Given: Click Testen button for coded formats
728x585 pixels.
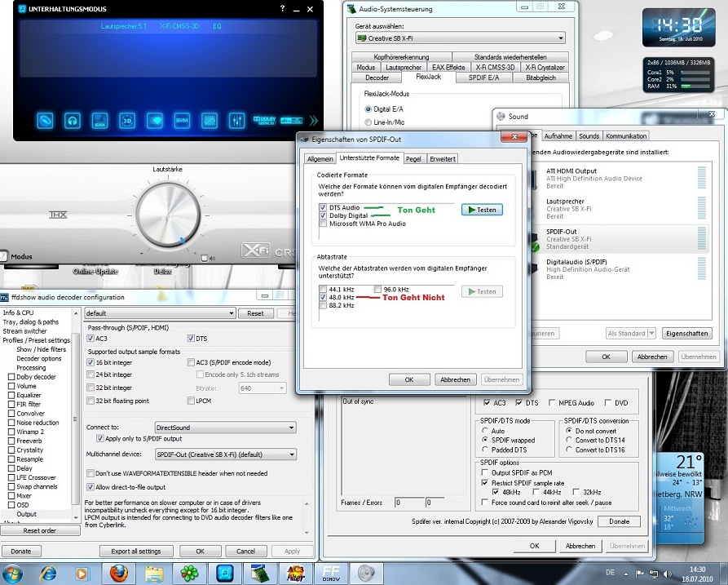Looking at the screenshot, I should 482,210.
